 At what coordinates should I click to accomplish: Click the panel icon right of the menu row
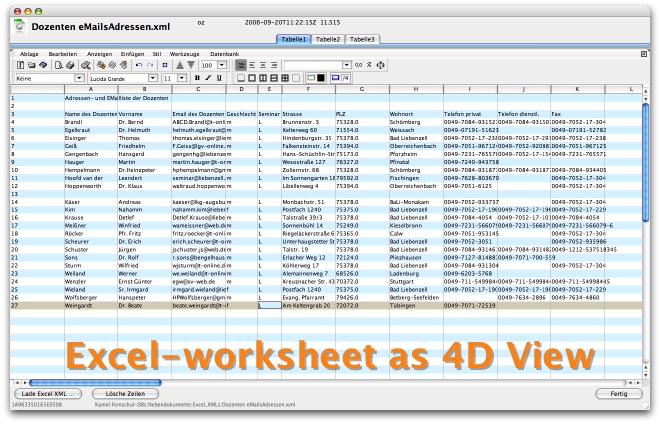pos(644,54)
